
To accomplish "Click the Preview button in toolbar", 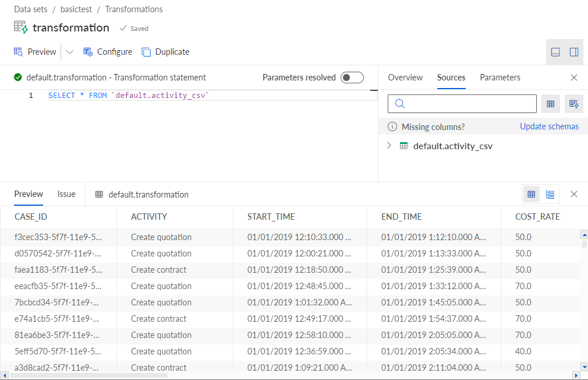I will pyautogui.click(x=35, y=52).
